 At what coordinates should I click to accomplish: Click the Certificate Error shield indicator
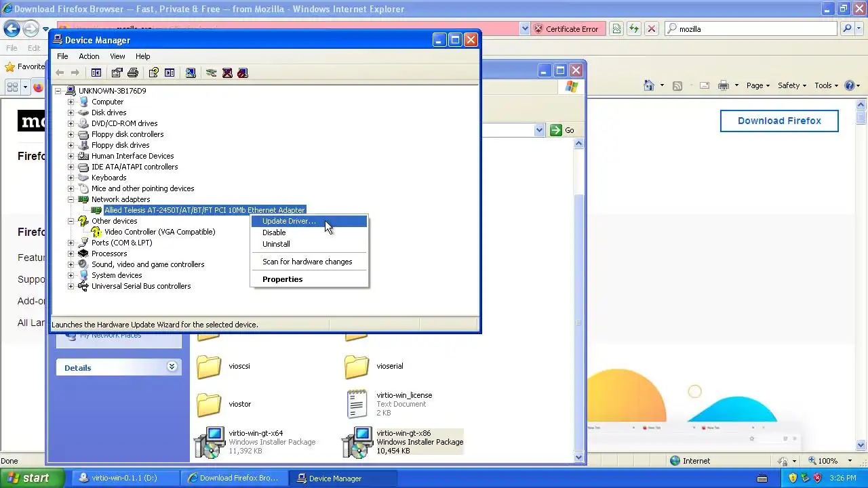[567, 28]
